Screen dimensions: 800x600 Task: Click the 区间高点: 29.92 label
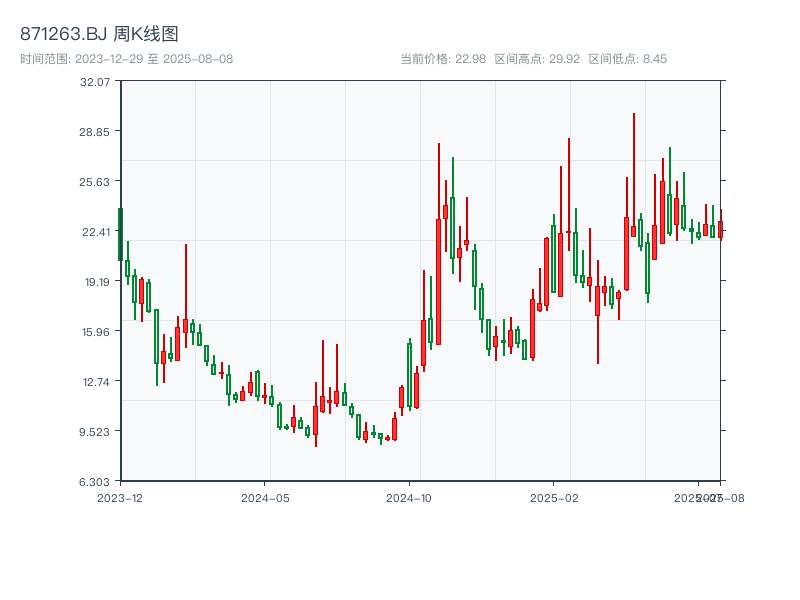[x=537, y=59]
